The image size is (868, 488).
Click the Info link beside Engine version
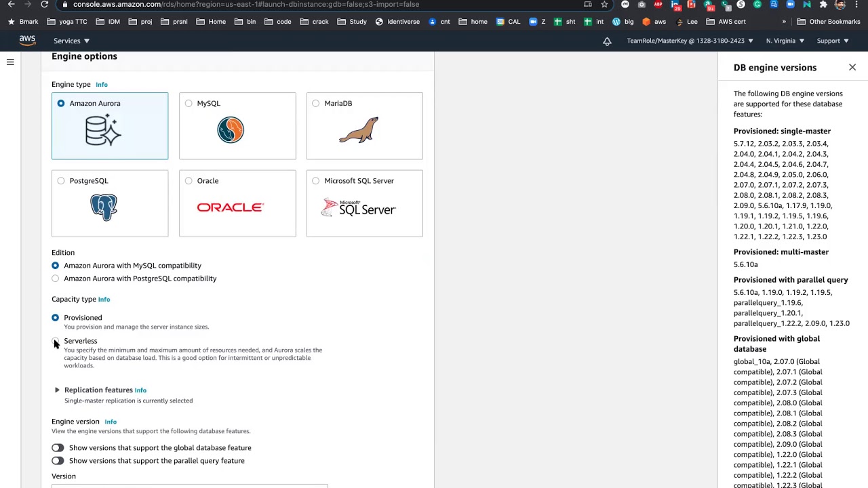point(111,422)
